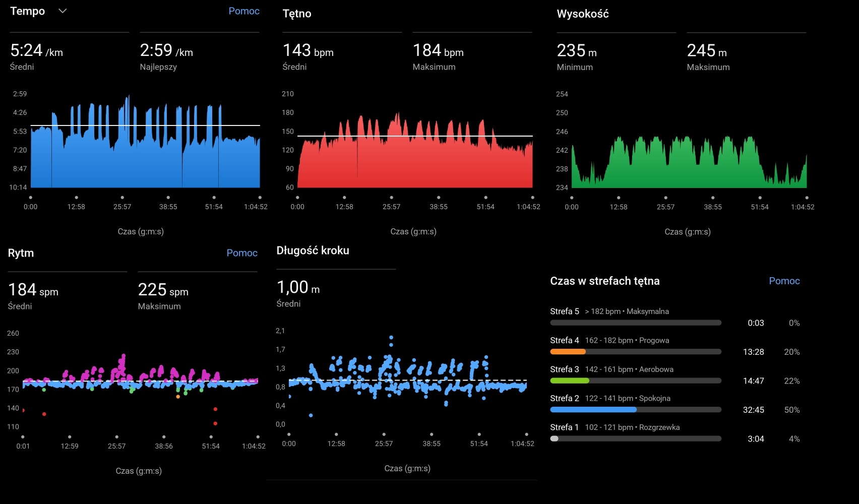859x504 pixels.
Task: Click the Długość kroku section heading
Action: point(313,250)
